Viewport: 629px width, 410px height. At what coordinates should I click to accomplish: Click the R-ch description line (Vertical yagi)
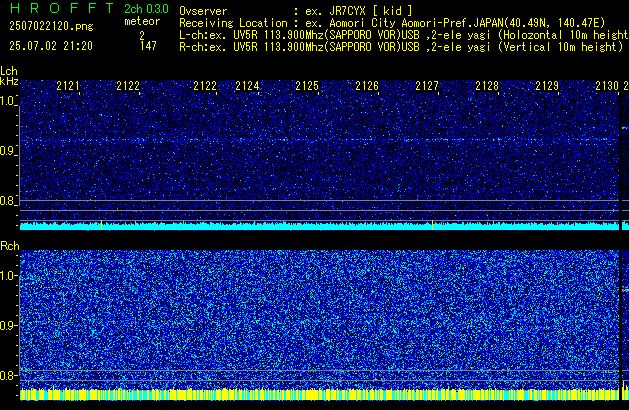pyautogui.click(x=401, y=47)
